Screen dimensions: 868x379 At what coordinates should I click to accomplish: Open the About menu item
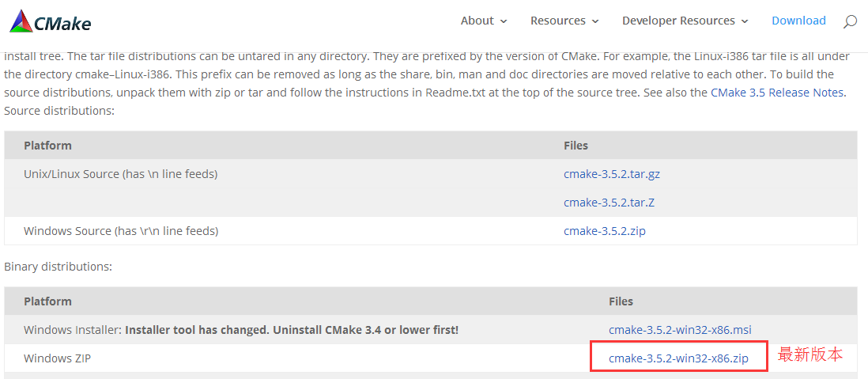(x=477, y=21)
